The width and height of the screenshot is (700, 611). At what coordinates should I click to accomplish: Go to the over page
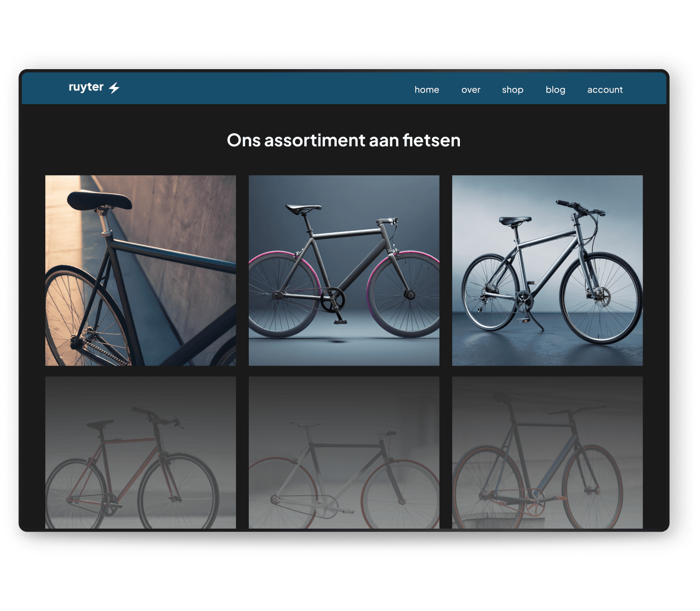click(471, 90)
